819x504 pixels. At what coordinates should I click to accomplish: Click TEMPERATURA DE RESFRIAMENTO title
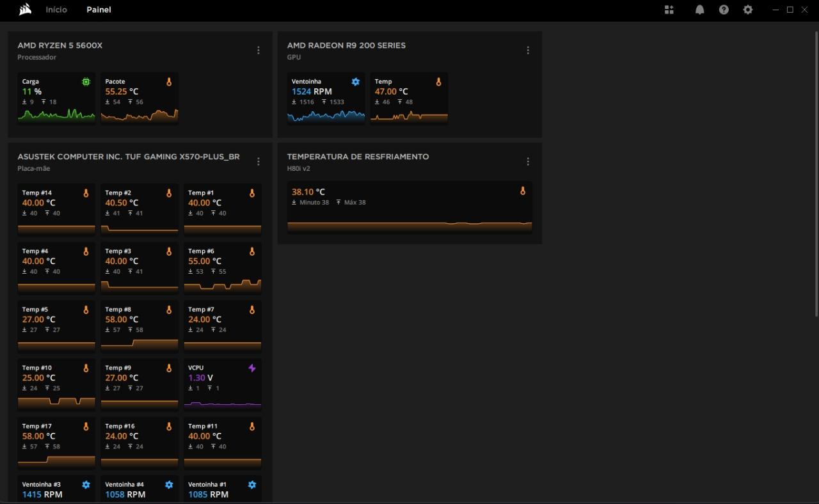(x=358, y=157)
